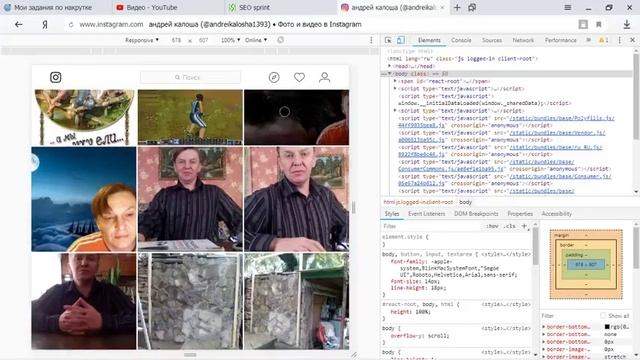Open the reader mode icon

click(583, 24)
